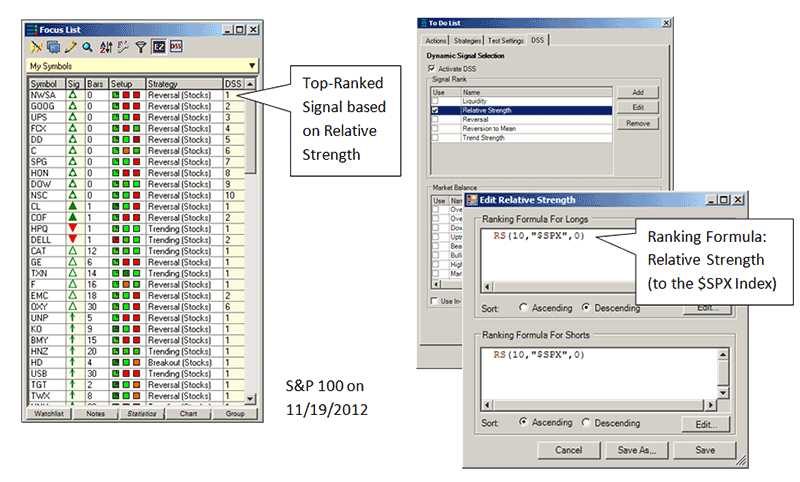The height and width of the screenshot is (482, 800).
Task: Sort by the DSS column header
Action: click(234, 84)
